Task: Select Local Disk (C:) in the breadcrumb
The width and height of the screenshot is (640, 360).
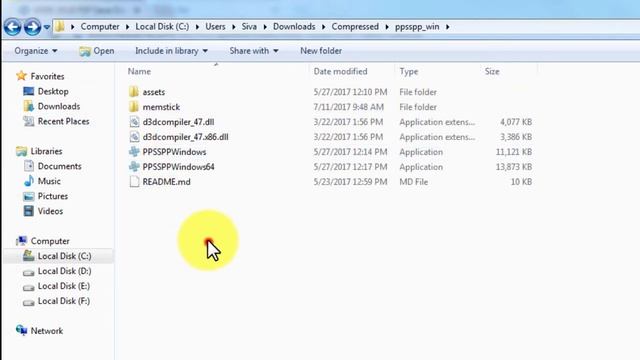Action: [x=162, y=27]
